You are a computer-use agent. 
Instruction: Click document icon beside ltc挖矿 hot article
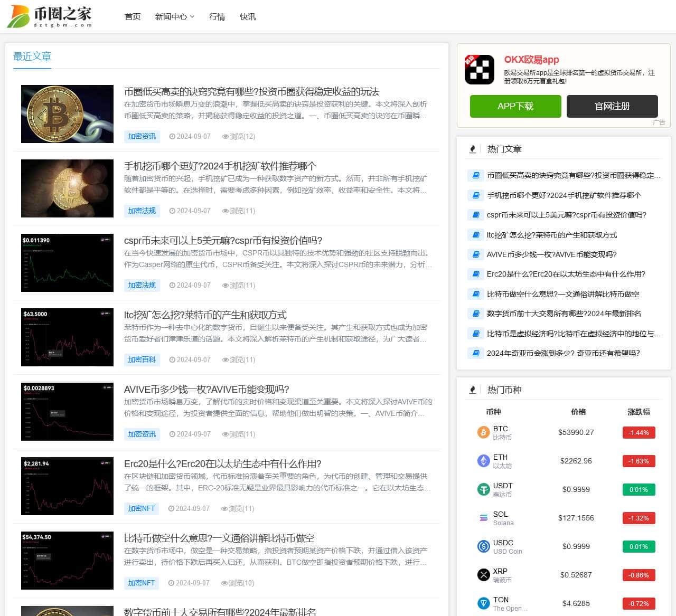click(475, 235)
